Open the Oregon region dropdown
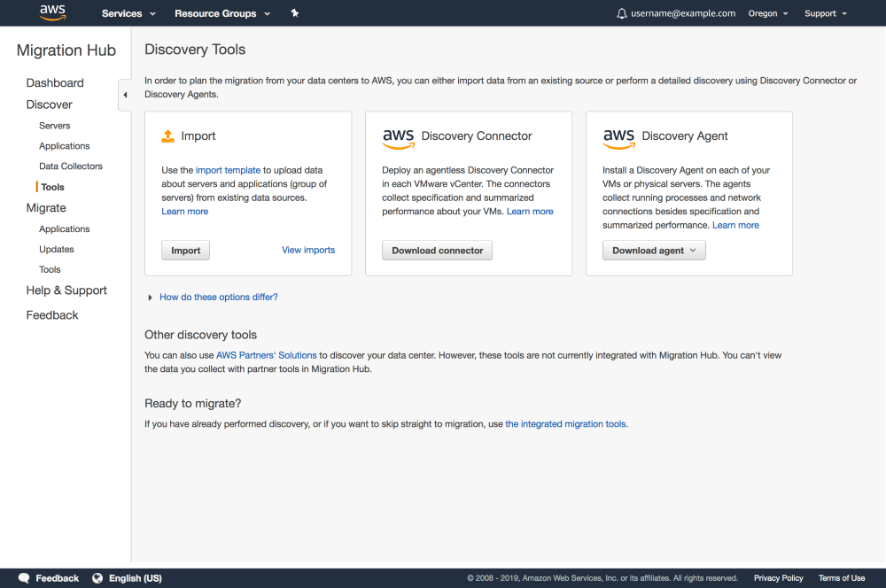The width and height of the screenshot is (886, 588). [767, 13]
